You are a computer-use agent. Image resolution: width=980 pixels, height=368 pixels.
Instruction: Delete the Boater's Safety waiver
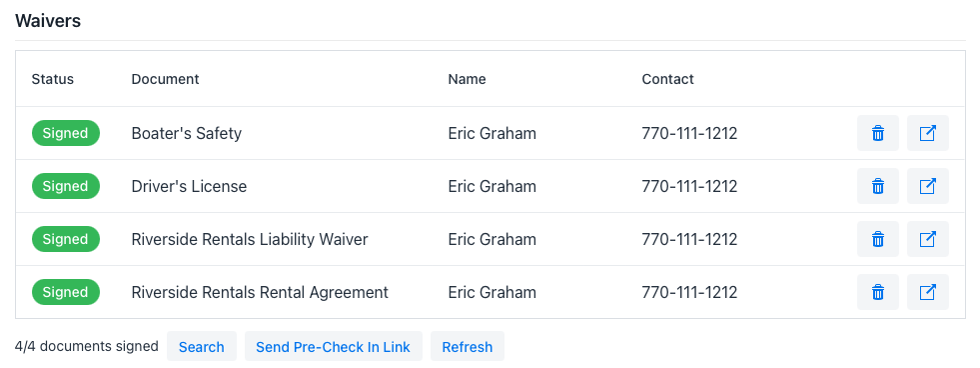click(x=877, y=133)
